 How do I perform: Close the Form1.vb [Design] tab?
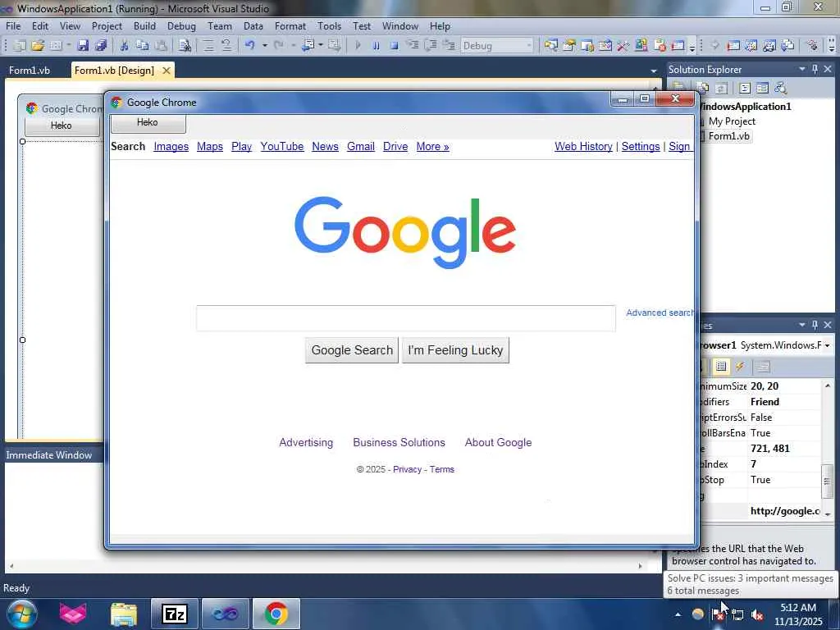(x=167, y=71)
